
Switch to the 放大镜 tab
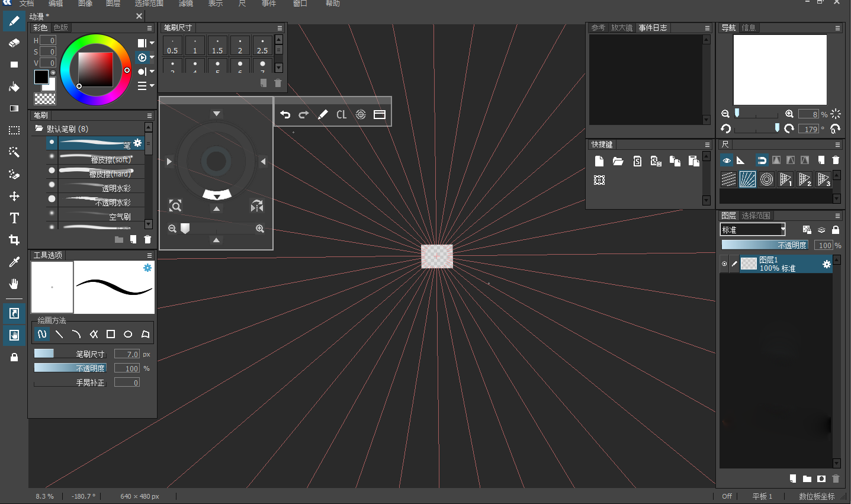point(622,28)
